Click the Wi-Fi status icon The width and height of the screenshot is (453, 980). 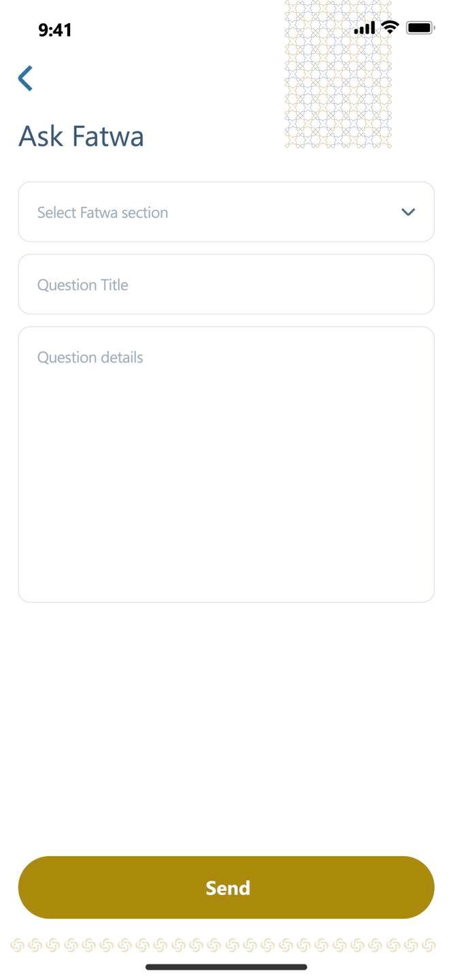pyautogui.click(x=390, y=27)
